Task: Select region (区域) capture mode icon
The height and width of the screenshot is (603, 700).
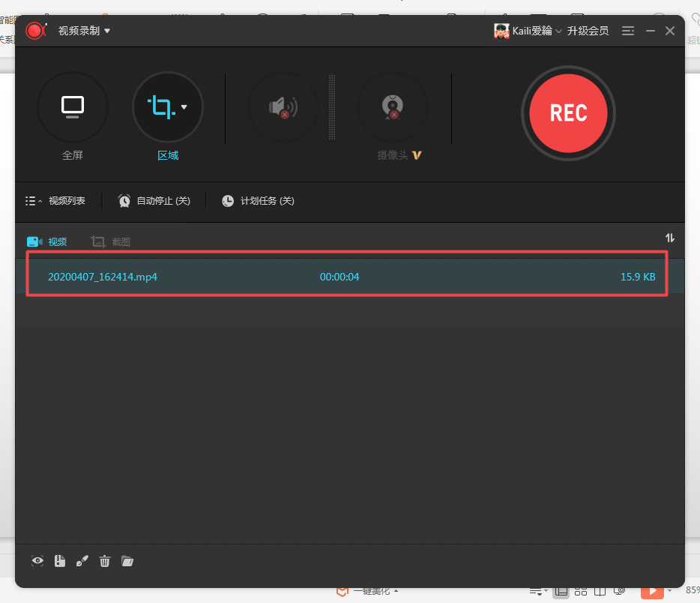Action: tap(160, 107)
